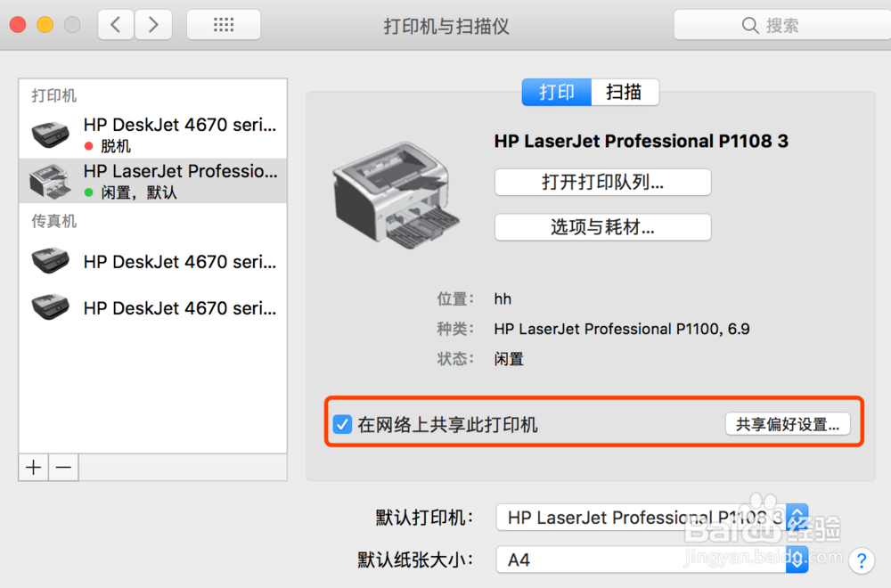Open 选项与耗材 settings

click(602, 227)
